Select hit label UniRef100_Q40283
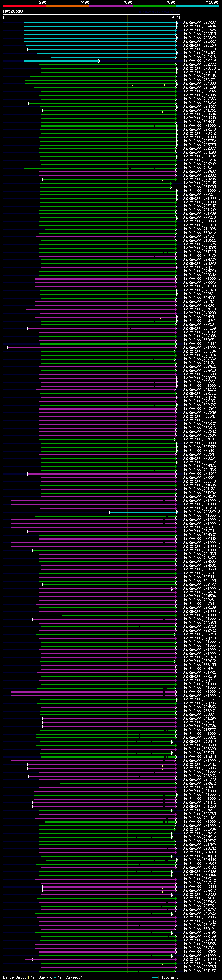Screen dimensions: 222x980 [199, 313]
